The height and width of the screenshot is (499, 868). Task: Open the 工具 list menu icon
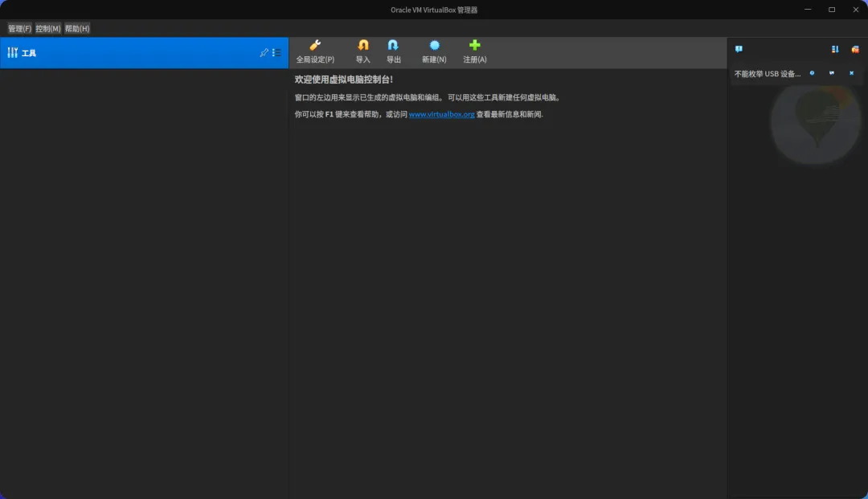[x=276, y=52]
